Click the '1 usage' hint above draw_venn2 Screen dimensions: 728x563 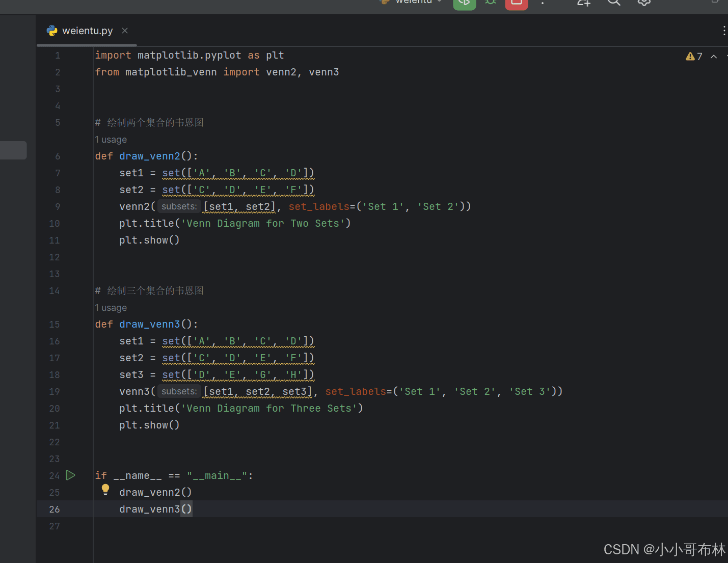(111, 140)
